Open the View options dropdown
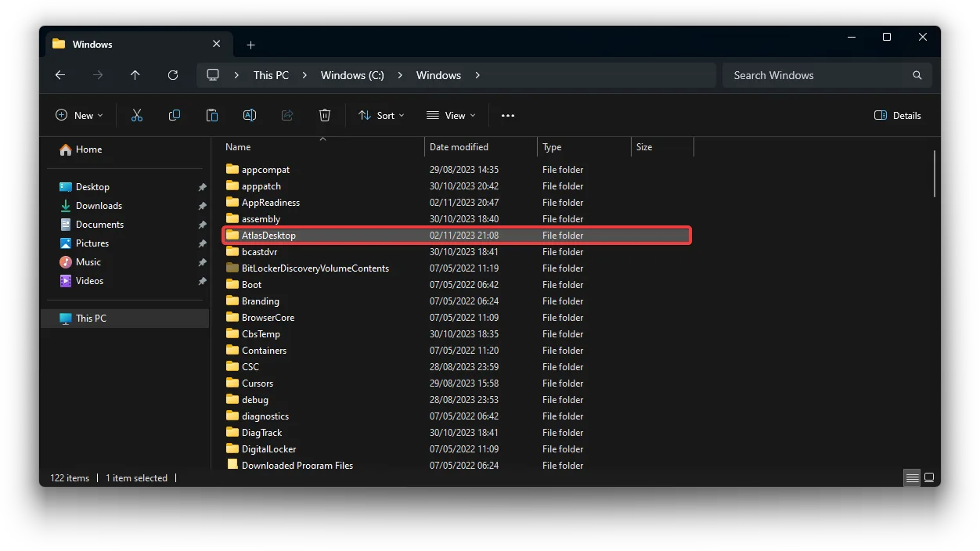 tap(451, 115)
